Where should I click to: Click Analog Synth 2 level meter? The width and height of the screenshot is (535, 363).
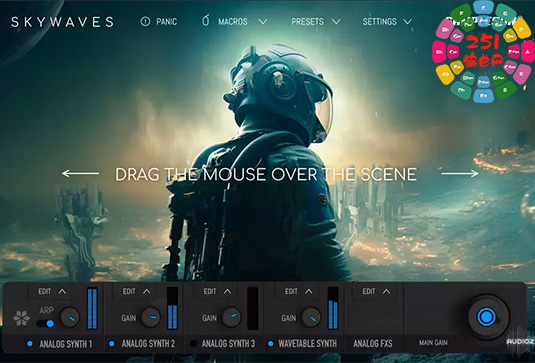[x=172, y=308]
